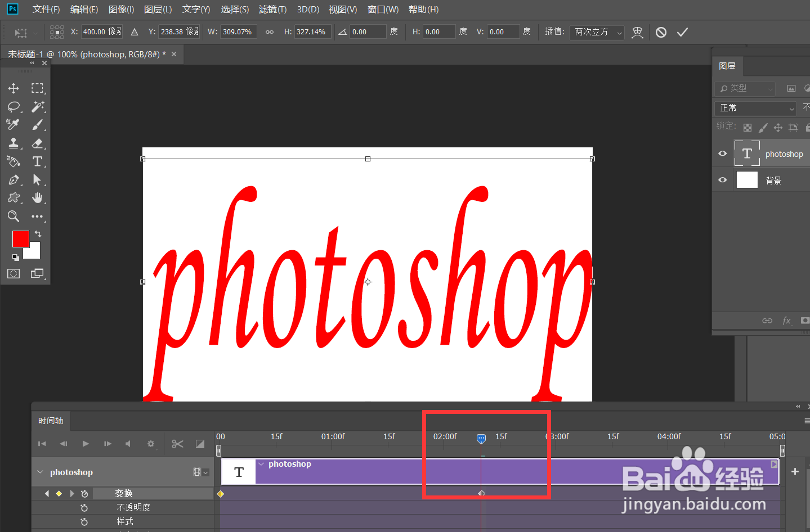Viewport: 810px width, 532px height.
Task: Select the Path Selection arrow tool
Action: (x=37, y=180)
